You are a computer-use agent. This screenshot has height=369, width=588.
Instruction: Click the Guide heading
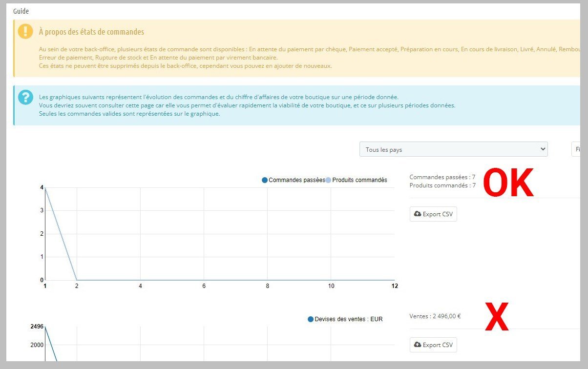21,11
